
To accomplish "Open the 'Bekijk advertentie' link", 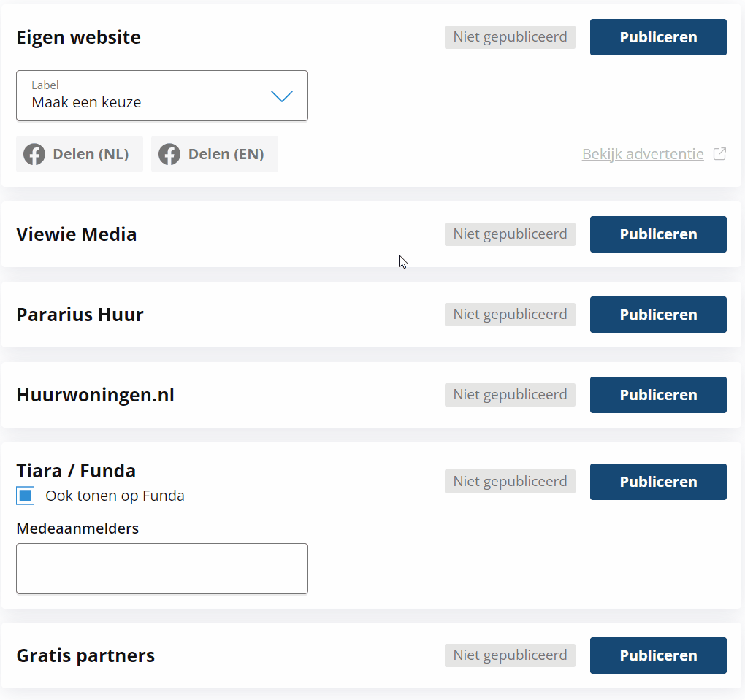I will (643, 154).
